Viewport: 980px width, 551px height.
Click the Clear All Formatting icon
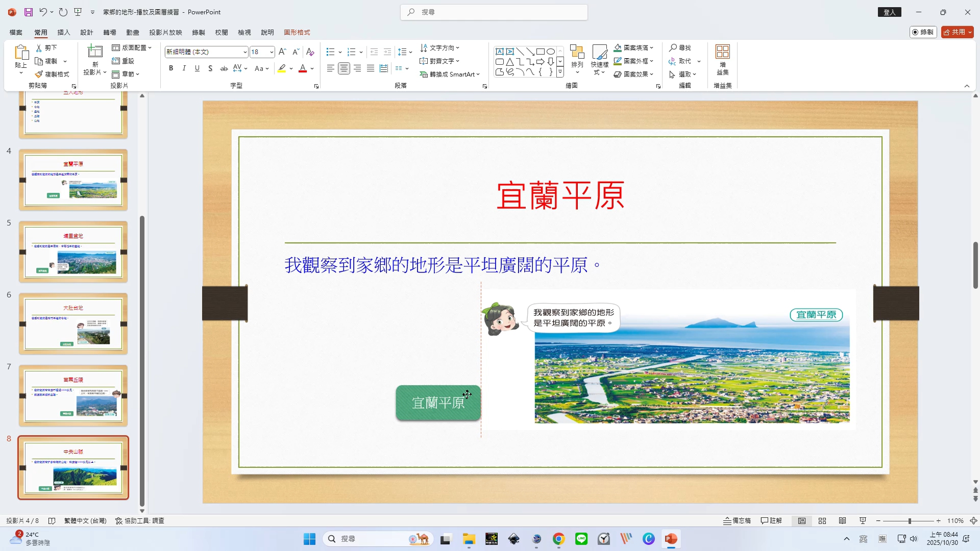[x=310, y=52]
